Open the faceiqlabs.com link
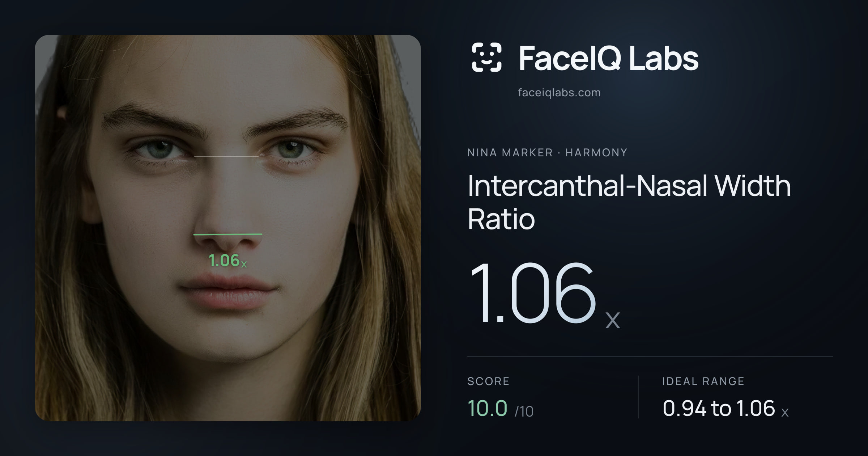 pyautogui.click(x=559, y=93)
